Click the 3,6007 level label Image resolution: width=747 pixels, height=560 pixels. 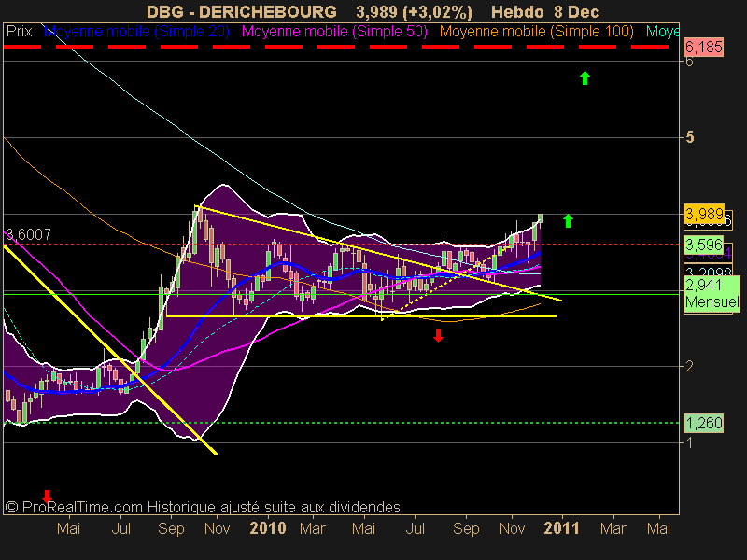pos(28,234)
